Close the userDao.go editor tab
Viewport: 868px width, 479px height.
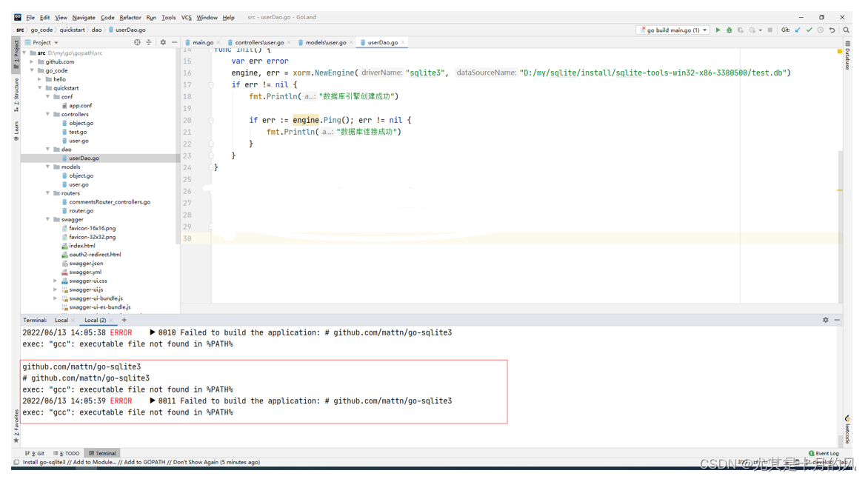click(x=403, y=42)
